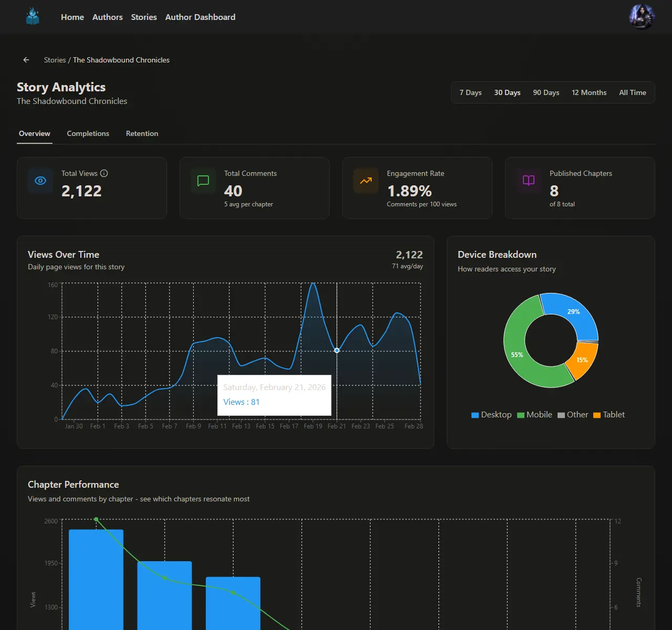Click the comment bubble icon on Total Comments
The width and height of the screenshot is (672, 630).
[x=203, y=181]
